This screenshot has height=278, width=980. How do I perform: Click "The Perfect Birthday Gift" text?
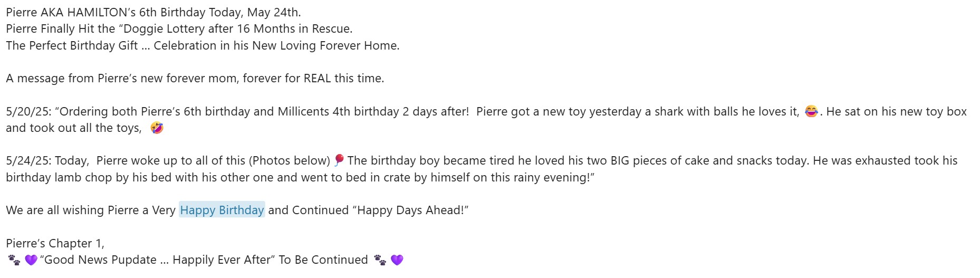point(72,45)
